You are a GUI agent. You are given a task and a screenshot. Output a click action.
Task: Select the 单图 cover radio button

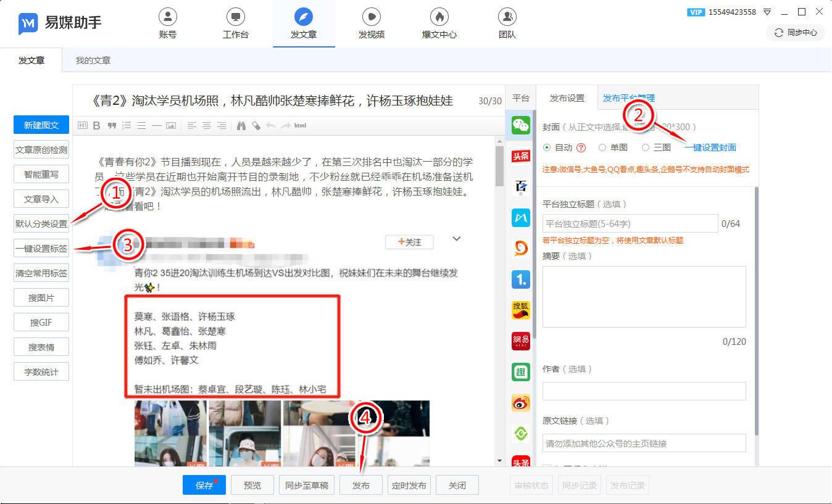pos(602,146)
